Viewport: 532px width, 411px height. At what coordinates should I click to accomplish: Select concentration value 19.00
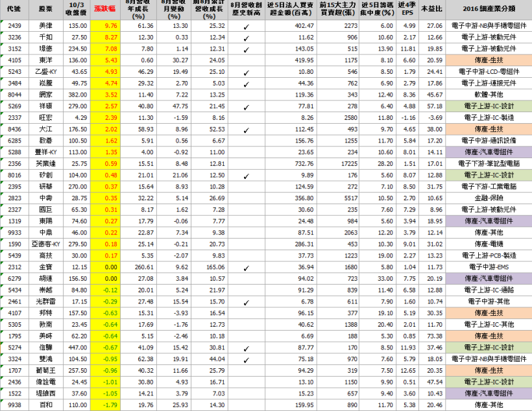click(385, 255)
